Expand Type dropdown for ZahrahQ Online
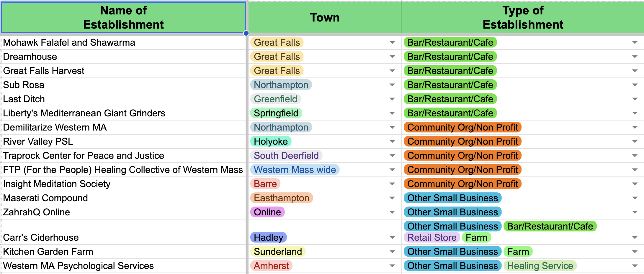644x274 pixels. (635, 212)
